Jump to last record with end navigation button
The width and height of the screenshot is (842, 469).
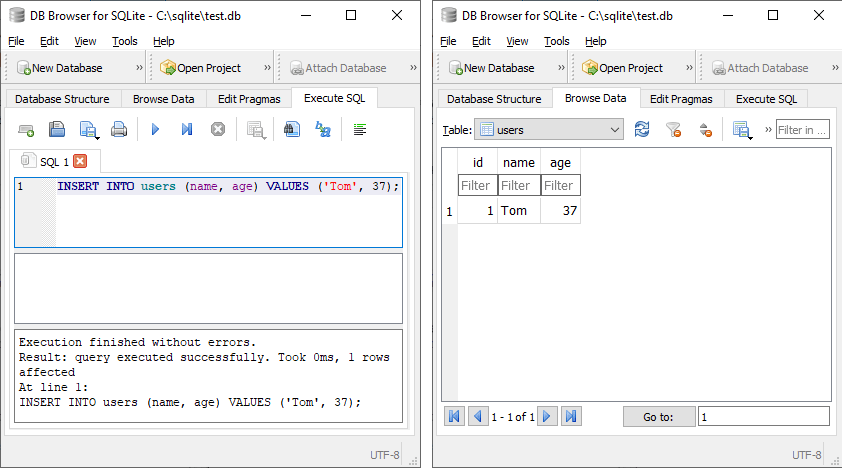(571, 416)
